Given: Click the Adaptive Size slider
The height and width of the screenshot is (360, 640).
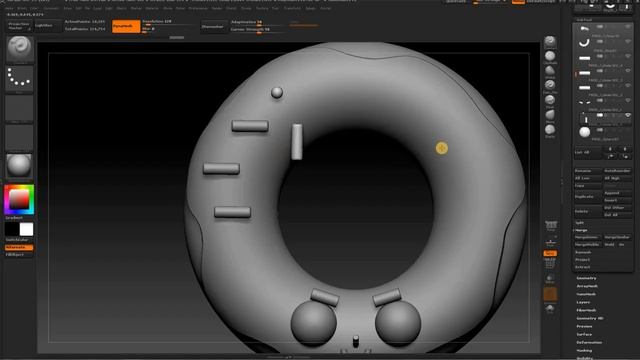Looking at the screenshot, I should (x=257, y=22).
